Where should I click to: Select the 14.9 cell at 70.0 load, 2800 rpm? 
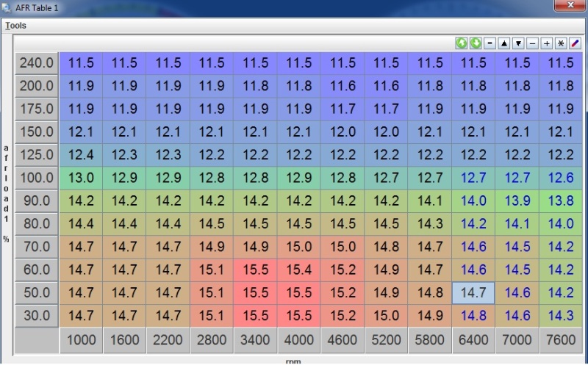[212, 247]
